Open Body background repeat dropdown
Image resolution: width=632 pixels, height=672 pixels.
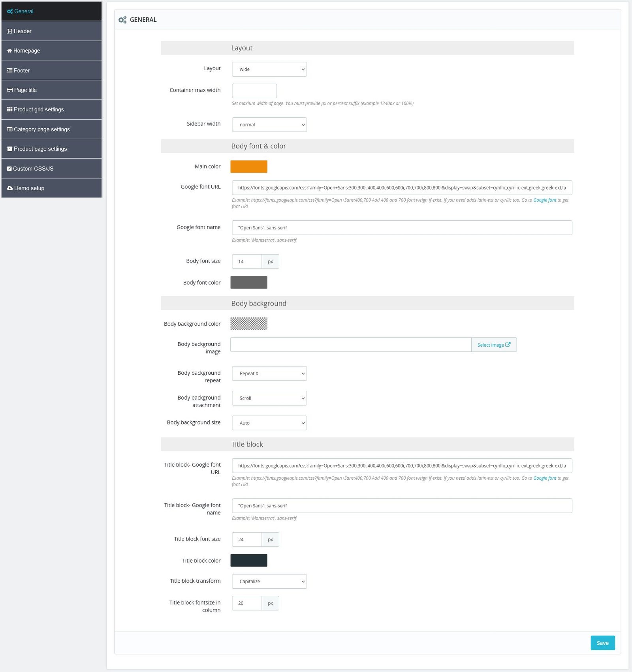269,374
